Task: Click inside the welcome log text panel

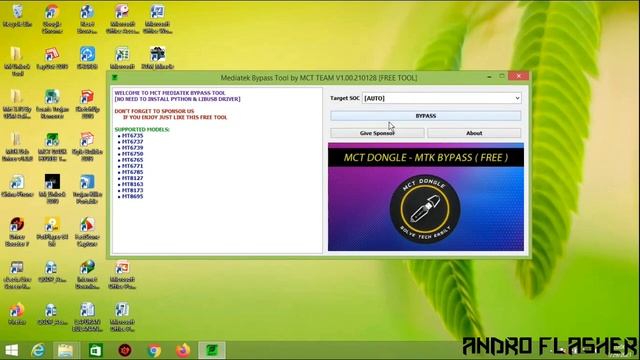Action: coord(217,170)
